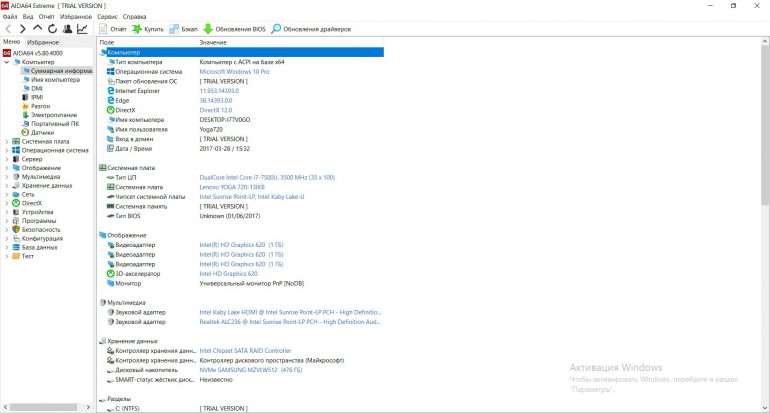Open the Файл menu
Screen dimensions: 770x413
10,16
